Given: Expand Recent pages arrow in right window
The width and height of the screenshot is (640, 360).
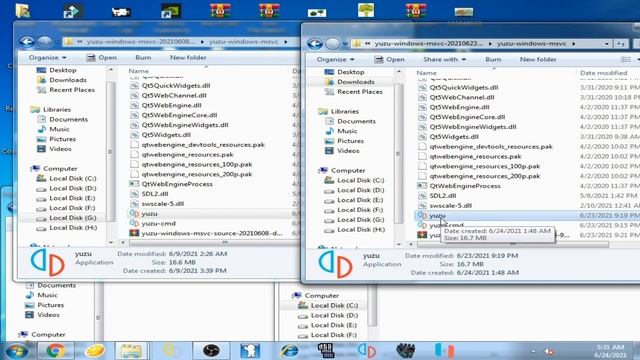Looking at the screenshot, I should pyautogui.click(x=345, y=44).
